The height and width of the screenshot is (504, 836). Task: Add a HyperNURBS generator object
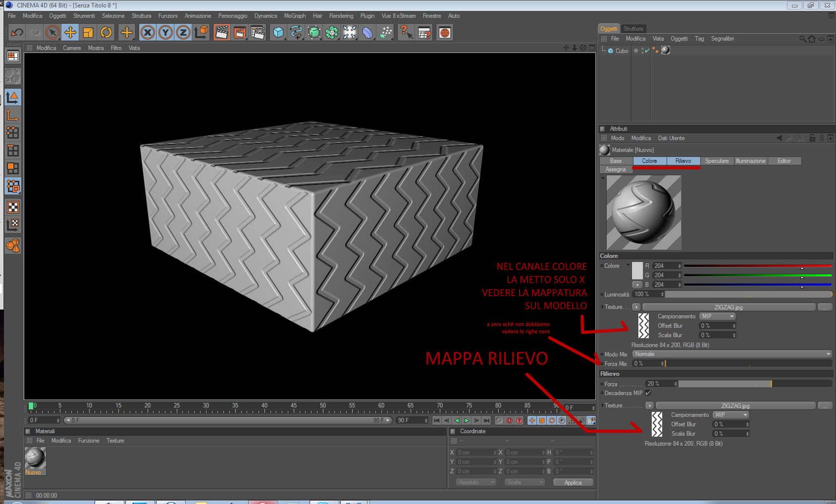(314, 33)
